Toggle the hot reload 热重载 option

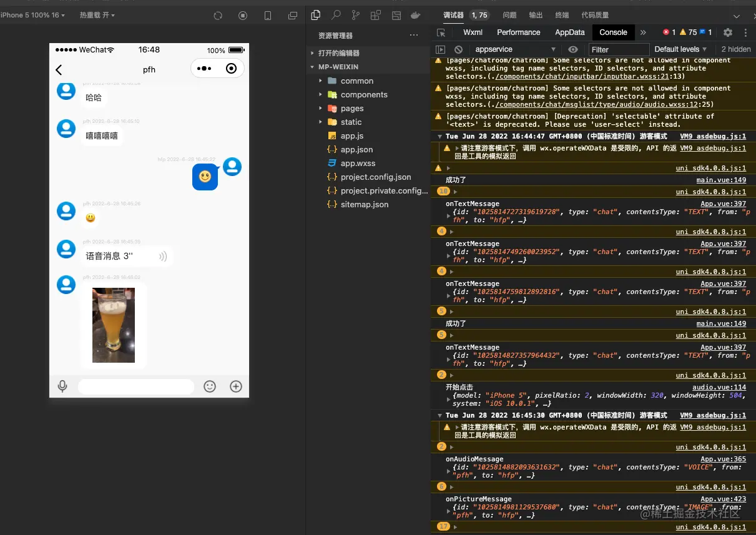[x=97, y=15]
